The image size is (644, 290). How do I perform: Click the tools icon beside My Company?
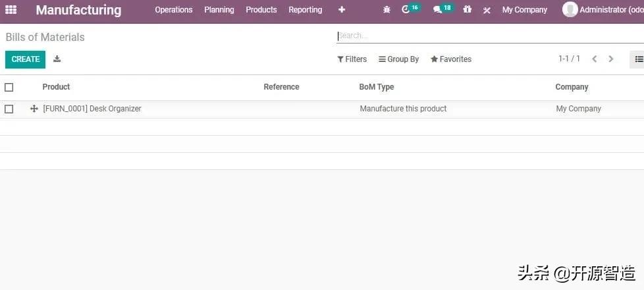pos(487,11)
